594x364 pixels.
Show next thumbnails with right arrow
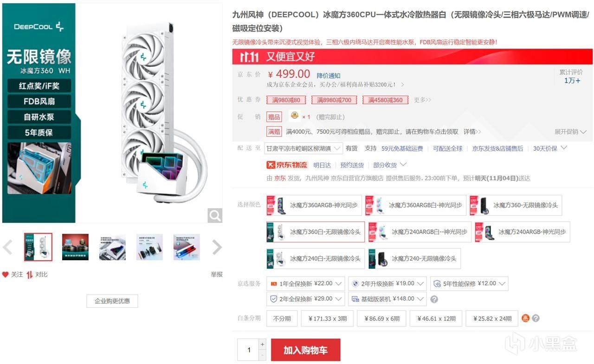click(x=217, y=248)
